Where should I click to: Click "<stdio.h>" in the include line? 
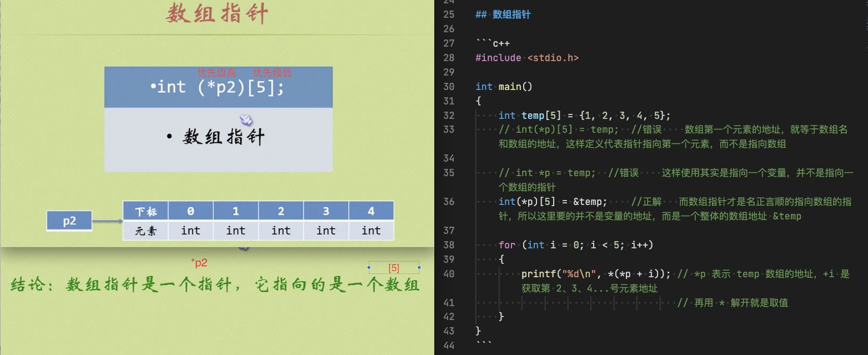coord(553,58)
